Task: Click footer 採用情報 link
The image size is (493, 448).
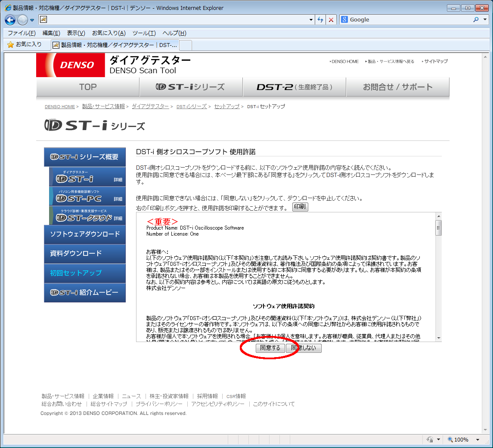Action: coord(207,396)
